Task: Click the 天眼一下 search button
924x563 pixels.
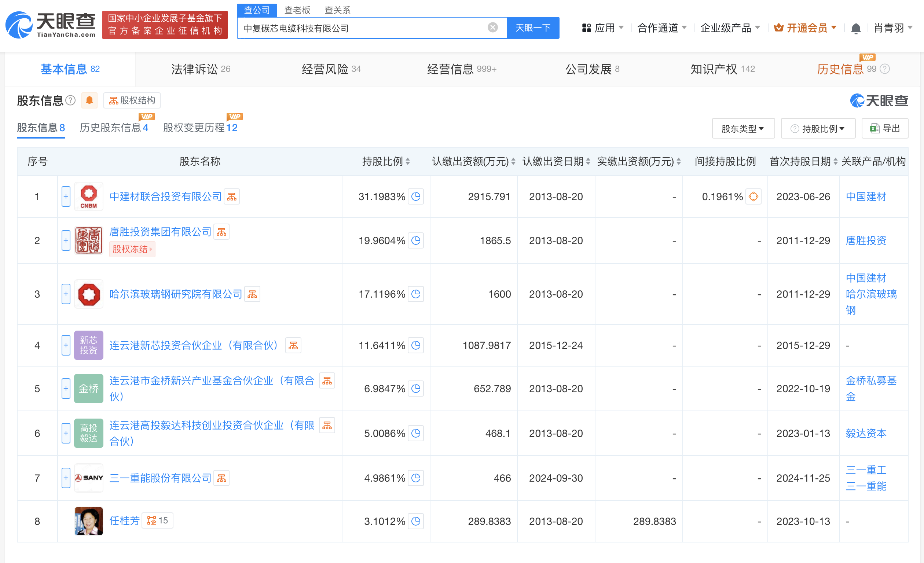Action: point(532,28)
